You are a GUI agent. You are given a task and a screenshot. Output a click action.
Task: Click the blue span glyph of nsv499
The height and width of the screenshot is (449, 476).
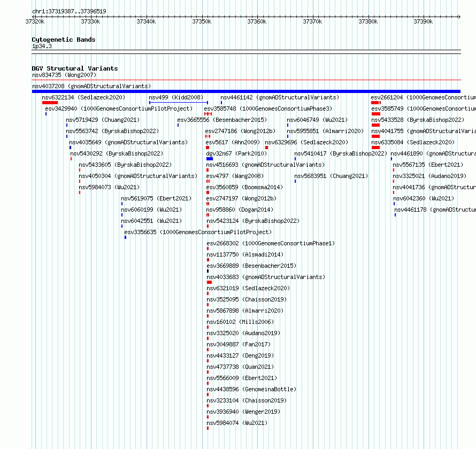[179, 103]
